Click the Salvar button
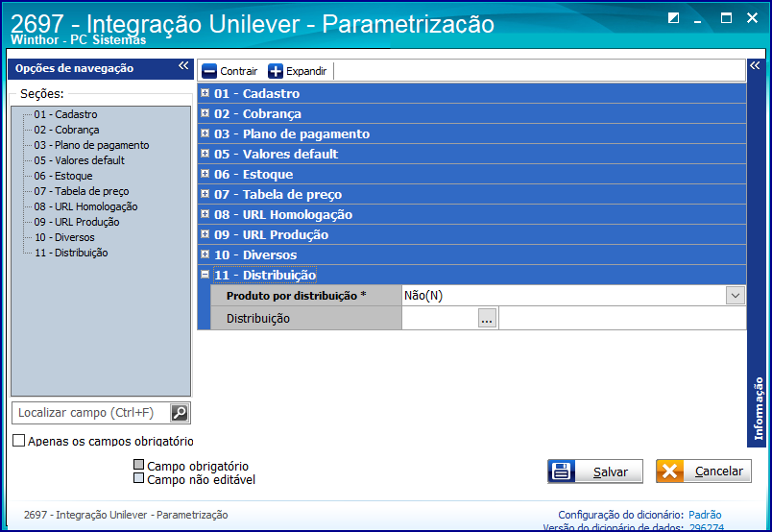The height and width of the screenshot is (532, 772). [x=595, y=472]
